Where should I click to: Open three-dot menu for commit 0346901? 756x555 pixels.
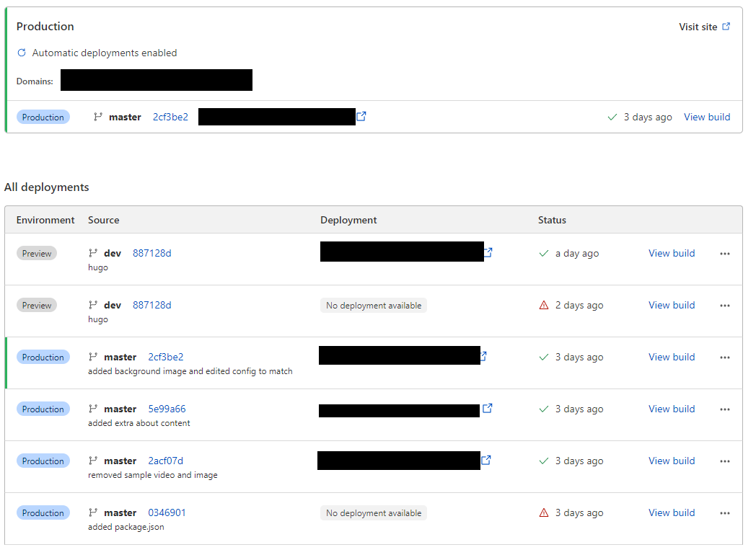(x=725, y=513)
